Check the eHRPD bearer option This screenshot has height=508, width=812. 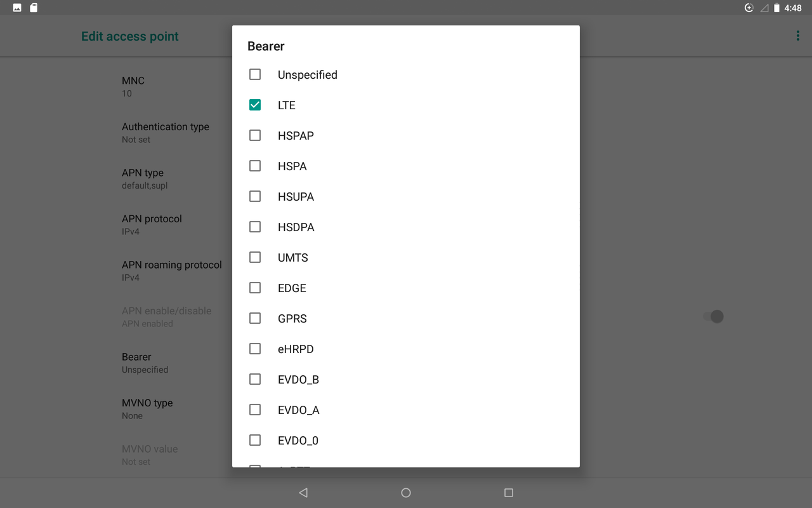(x=255, y=349)
